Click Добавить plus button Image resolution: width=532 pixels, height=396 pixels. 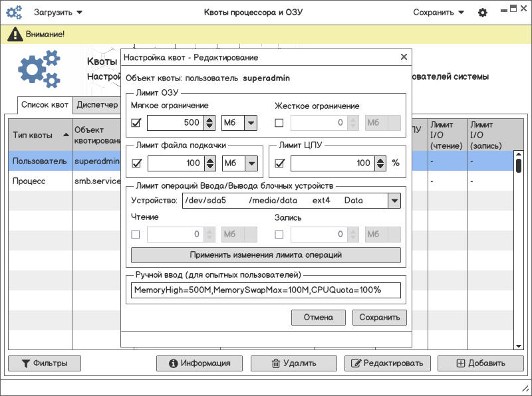pos(480,363)
